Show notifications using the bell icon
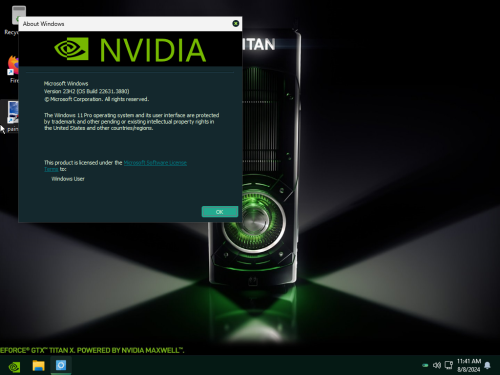This screenshot has height=375, width=500. [487, 365]
